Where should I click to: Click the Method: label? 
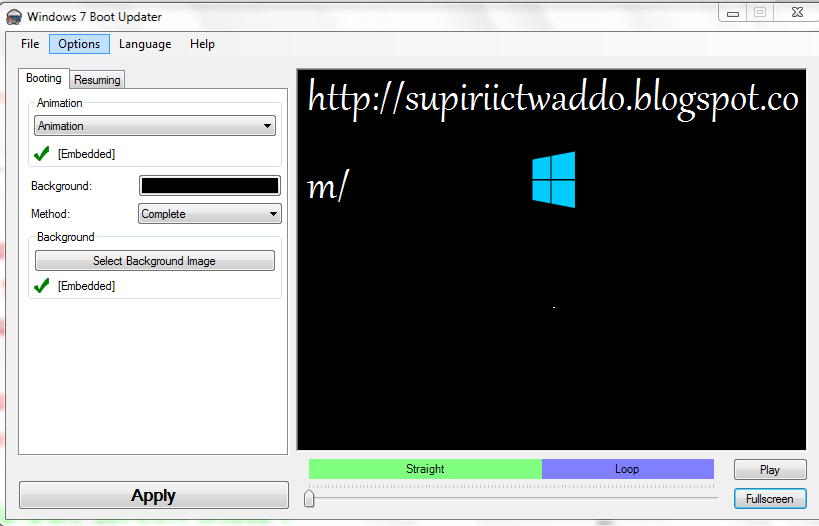[50, 214]
